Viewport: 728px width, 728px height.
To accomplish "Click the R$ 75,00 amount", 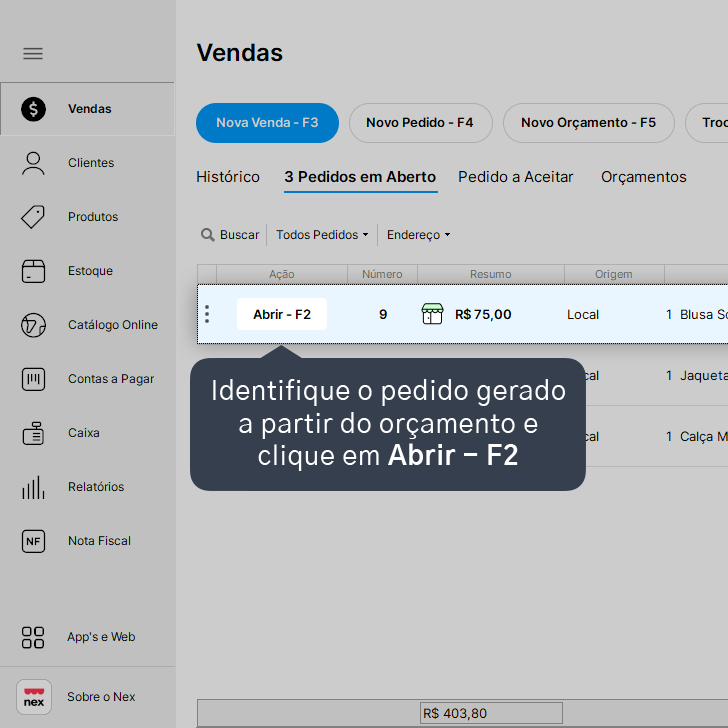I will coord(483,315).
